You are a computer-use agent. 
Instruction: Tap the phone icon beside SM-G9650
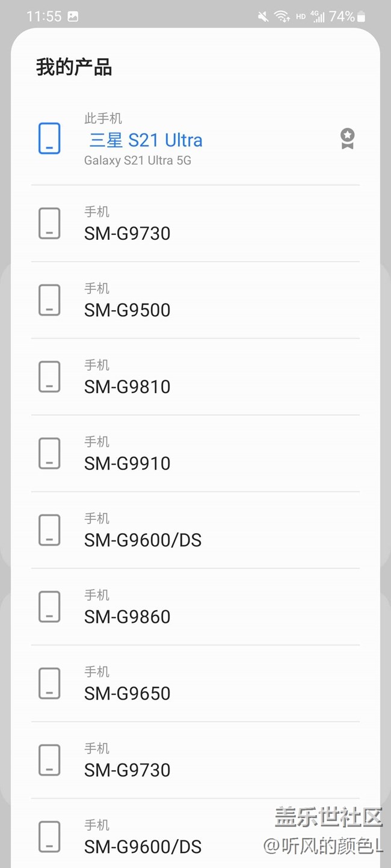[49, 683]
